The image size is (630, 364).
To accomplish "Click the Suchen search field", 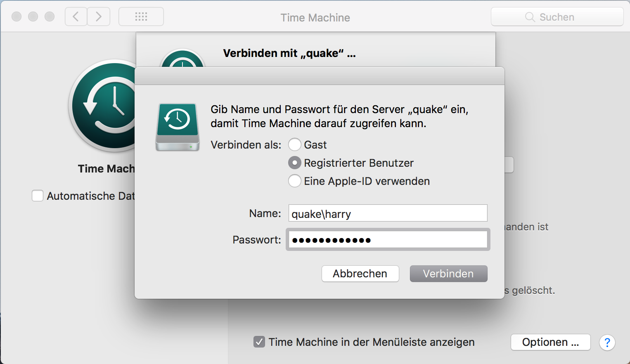I will coord(557,17).
